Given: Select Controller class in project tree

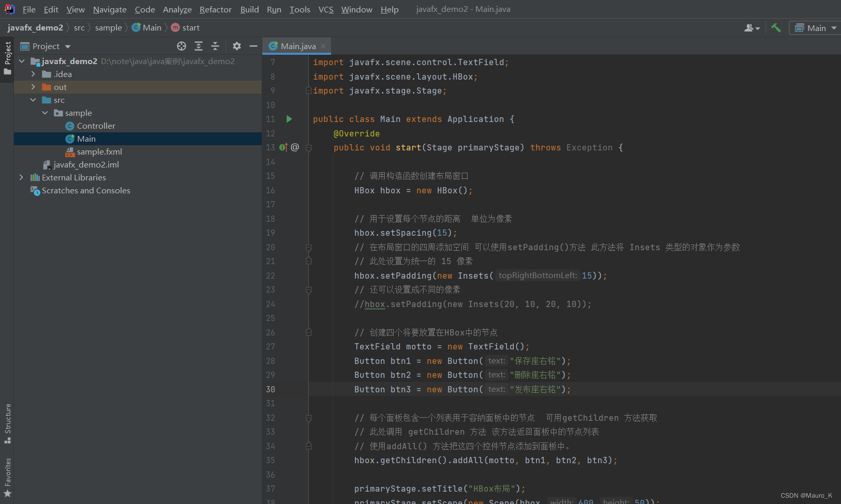Looking at the screenshot, I should [x=138, y=126].
